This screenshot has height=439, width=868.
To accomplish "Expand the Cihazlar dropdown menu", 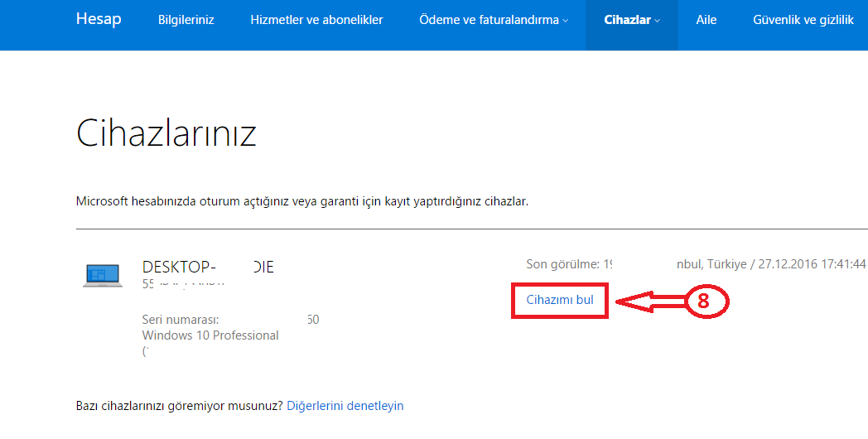I will pos(632,20).
